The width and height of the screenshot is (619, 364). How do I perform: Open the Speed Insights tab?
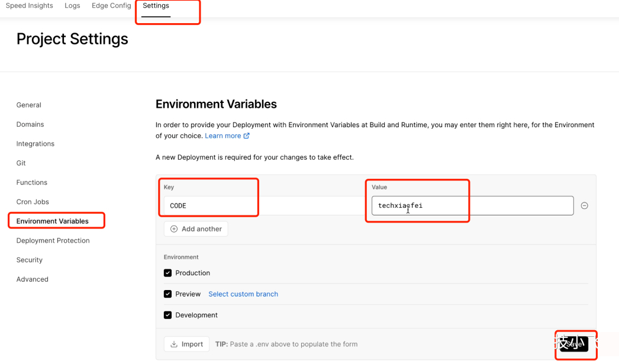pyautogui.click(x=29, y=5)
